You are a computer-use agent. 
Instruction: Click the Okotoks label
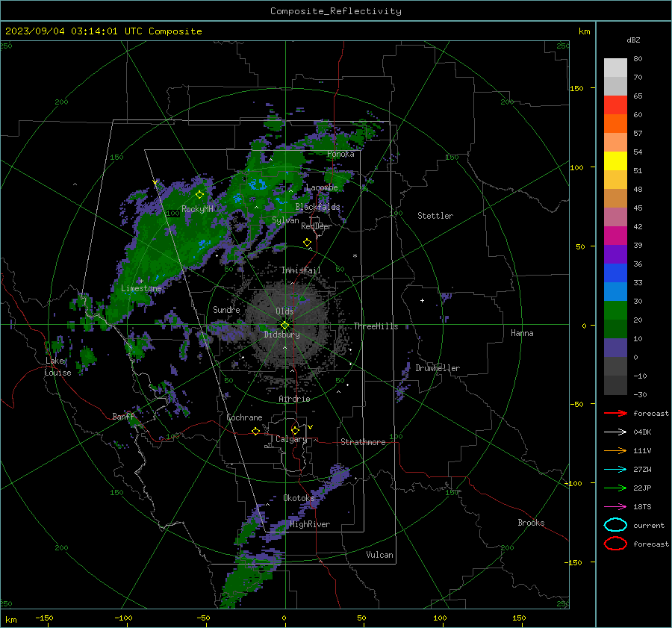point(299,498)
